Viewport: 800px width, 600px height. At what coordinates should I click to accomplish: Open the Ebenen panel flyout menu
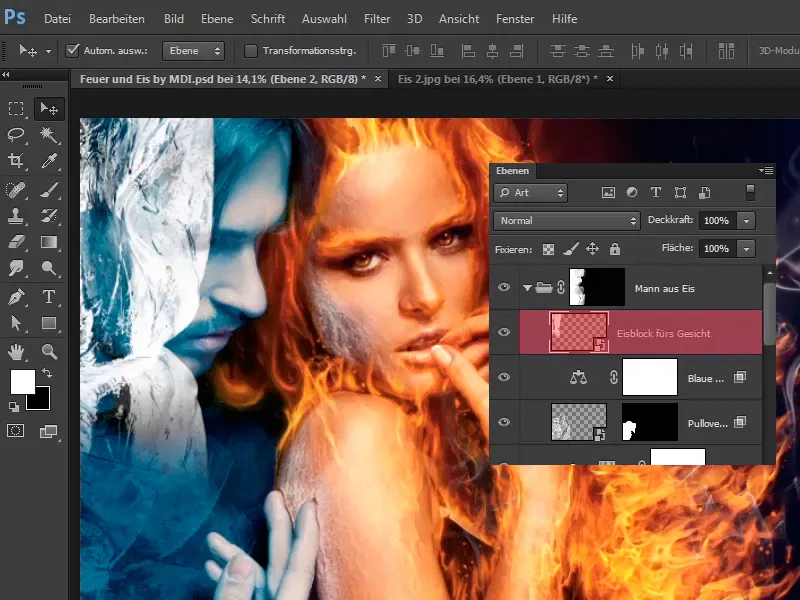point(766,170)
